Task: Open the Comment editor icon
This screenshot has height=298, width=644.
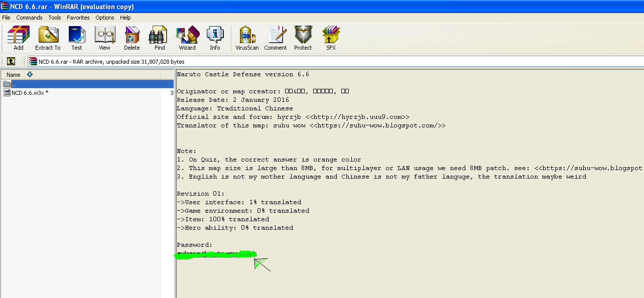Action: tap(276, 38)
